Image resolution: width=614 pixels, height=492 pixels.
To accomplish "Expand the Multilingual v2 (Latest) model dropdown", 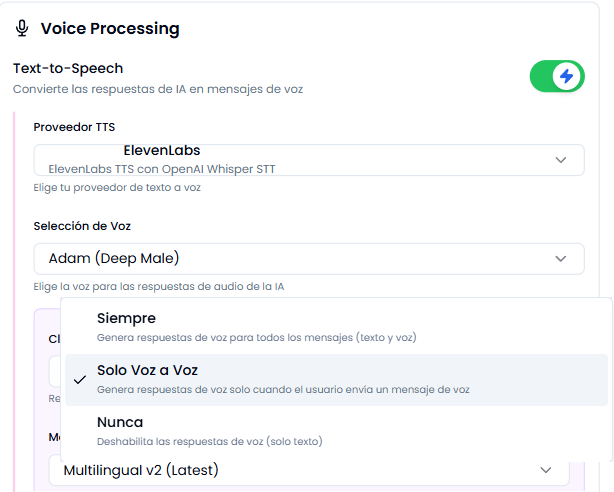I will click(308, 470).
